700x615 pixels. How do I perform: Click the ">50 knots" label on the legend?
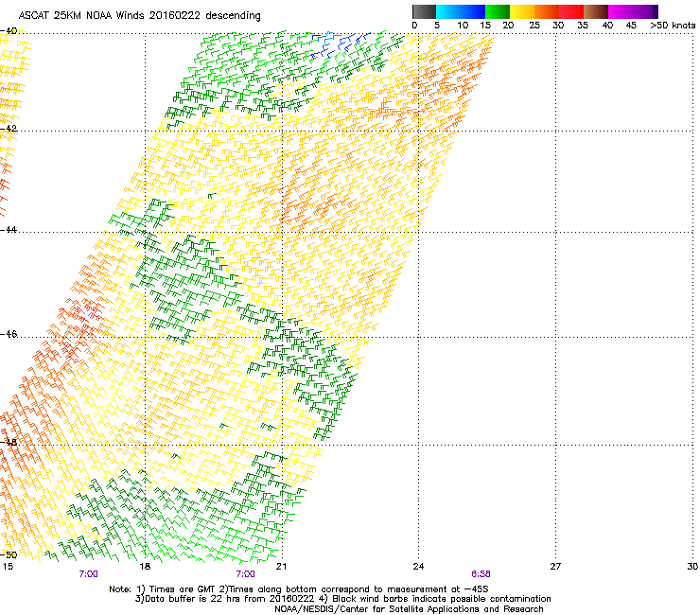[673, 26]
